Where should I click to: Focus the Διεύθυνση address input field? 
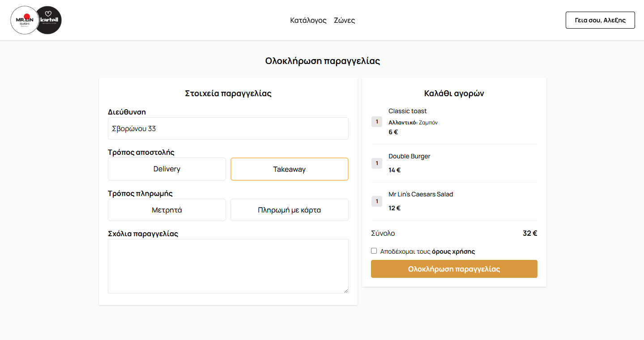(228, 128)
